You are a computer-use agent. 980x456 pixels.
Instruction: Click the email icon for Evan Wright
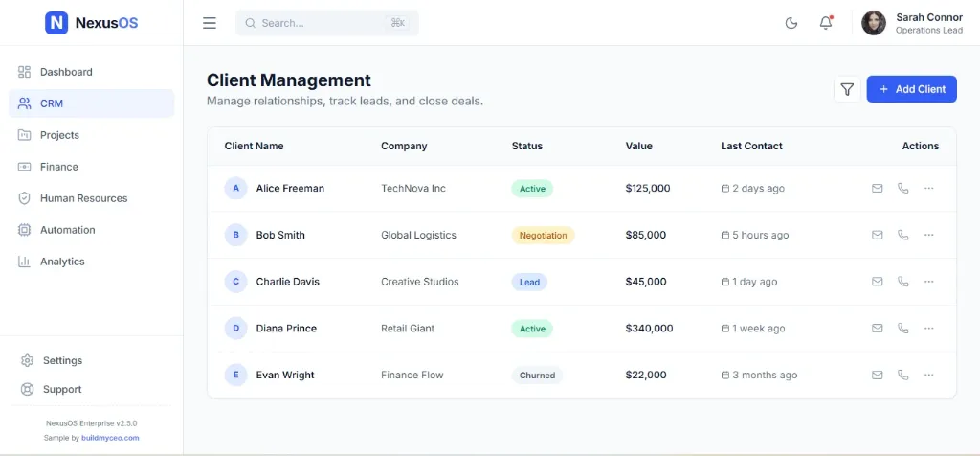point(877,376)
